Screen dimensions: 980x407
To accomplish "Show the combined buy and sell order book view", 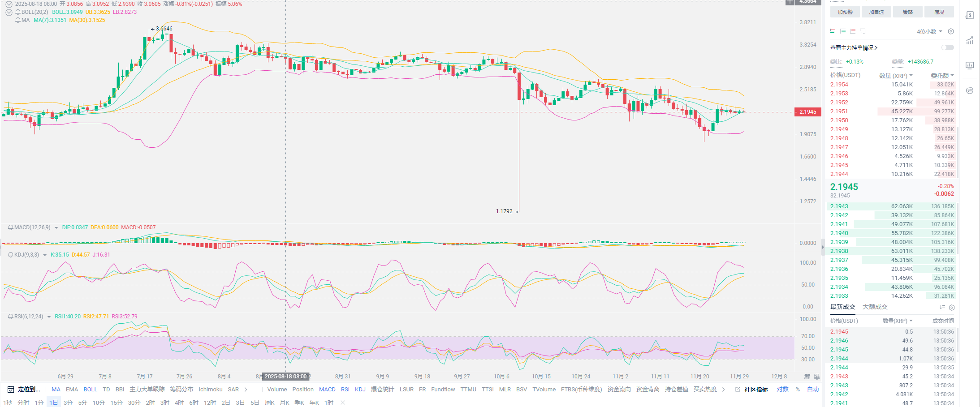I will click(x=833, y=31).
